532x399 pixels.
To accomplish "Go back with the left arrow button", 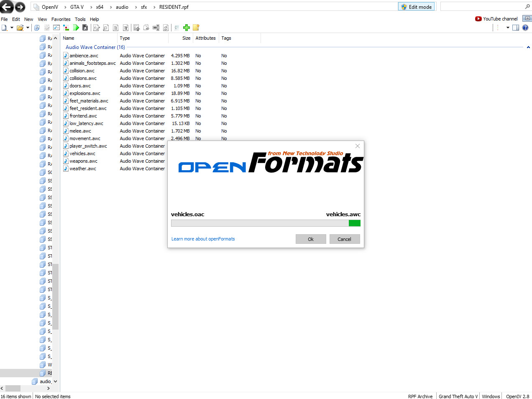I will [7, 7].
